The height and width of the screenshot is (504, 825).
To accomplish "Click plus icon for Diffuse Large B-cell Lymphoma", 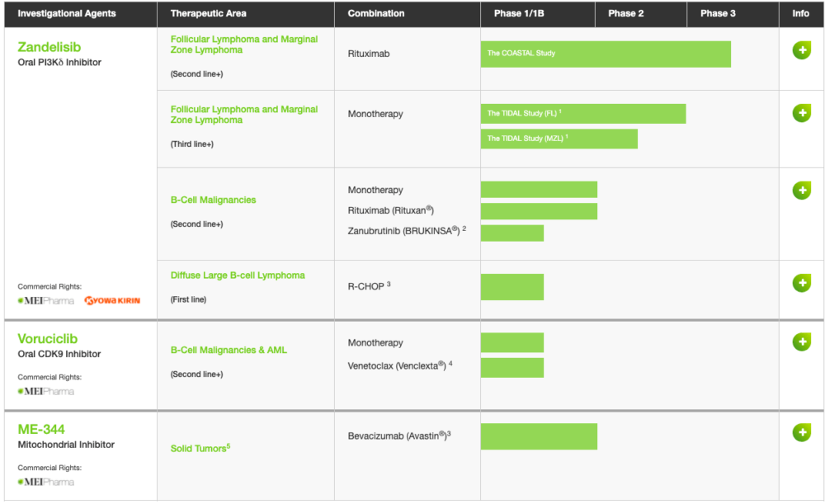I will tap(801, 283).
